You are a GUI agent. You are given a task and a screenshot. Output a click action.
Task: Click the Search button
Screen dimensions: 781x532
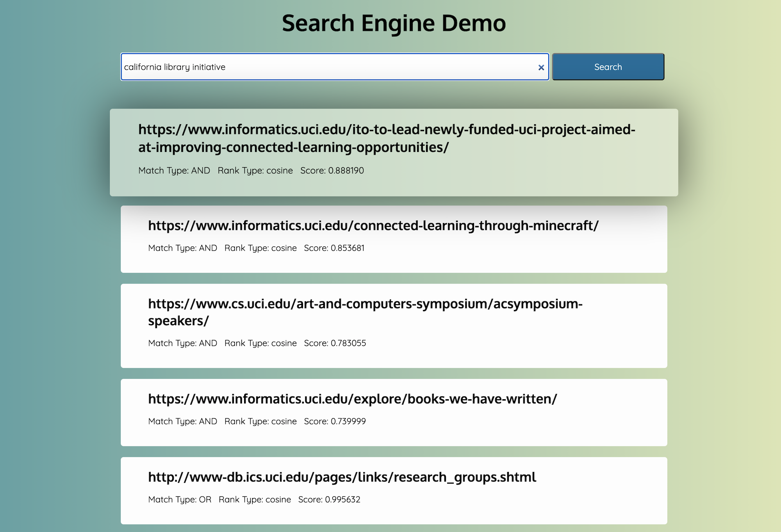[608, 67]
